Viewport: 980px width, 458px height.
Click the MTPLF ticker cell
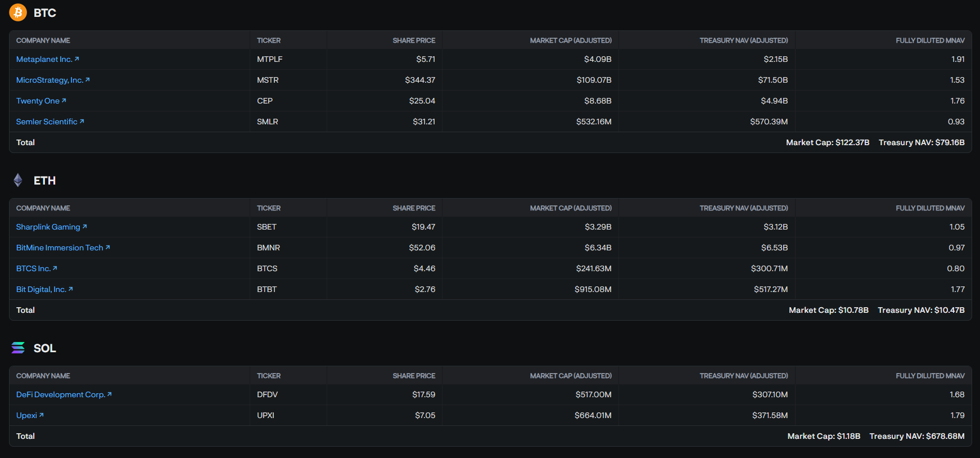[x=270, y=59]
